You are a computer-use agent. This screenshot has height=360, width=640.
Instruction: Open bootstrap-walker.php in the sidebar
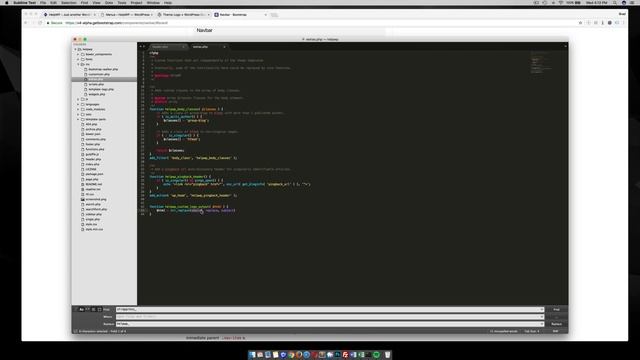103,69
